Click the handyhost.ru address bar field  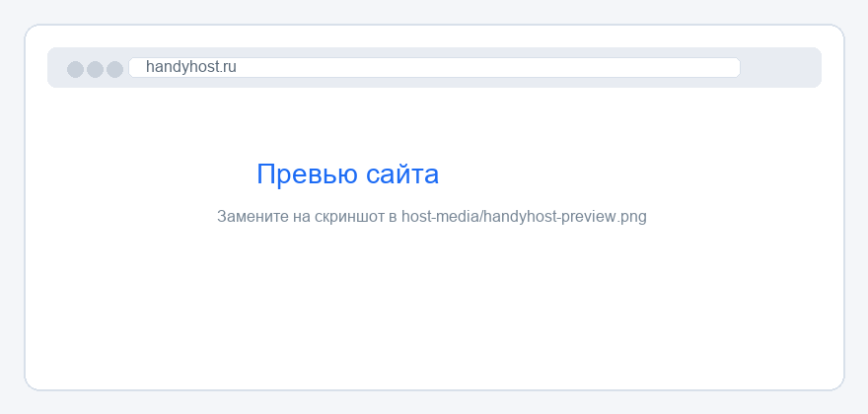[x=435, y=68]
